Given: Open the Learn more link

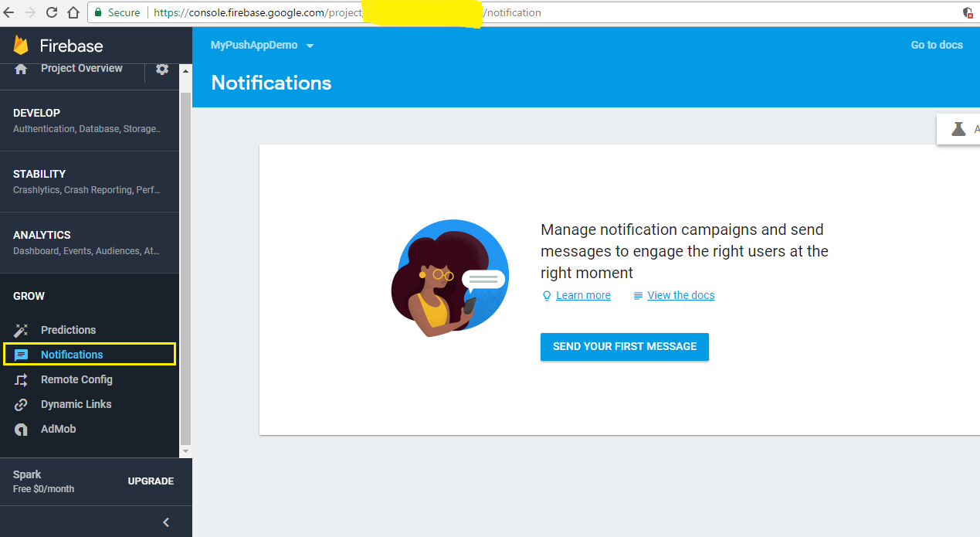Looking at the screenshot, I should 583,296.
